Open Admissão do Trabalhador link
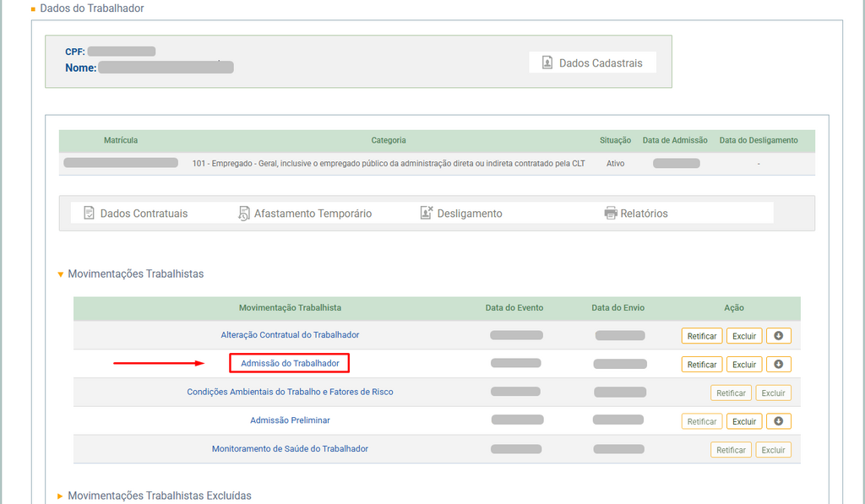865x504 pixels. click(290, 364)
